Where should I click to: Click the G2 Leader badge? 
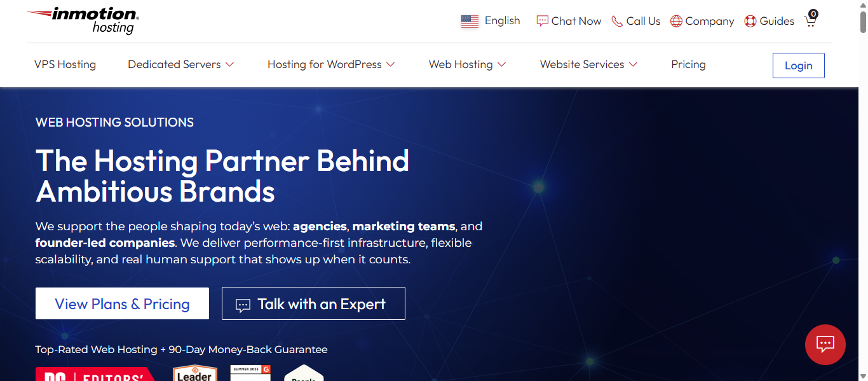pos(194,373)
